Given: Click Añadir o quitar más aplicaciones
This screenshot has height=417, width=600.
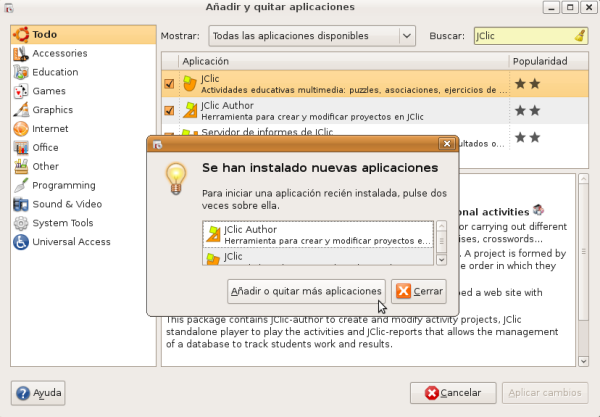Looking at the screenshot, I should [305, 291].
